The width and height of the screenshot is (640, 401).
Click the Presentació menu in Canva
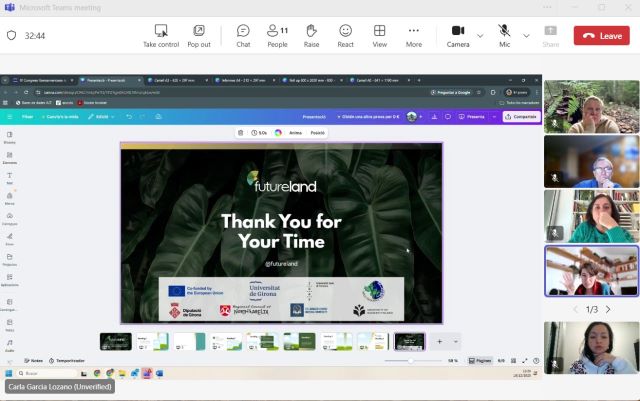[x=315, y=117]
